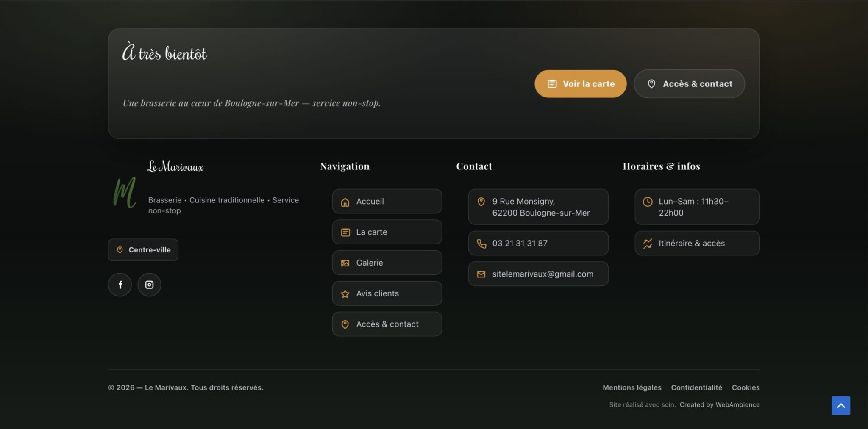
Task: Click the phone icon next to 03 21 31 31 87
Action: point(482,244)
